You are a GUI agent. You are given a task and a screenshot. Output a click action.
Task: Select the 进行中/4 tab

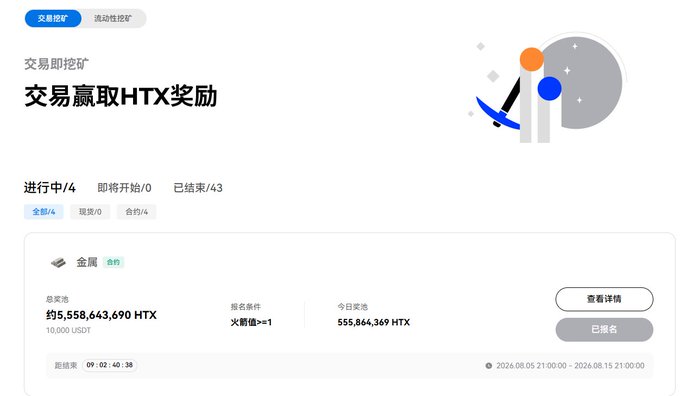[49, 188]
